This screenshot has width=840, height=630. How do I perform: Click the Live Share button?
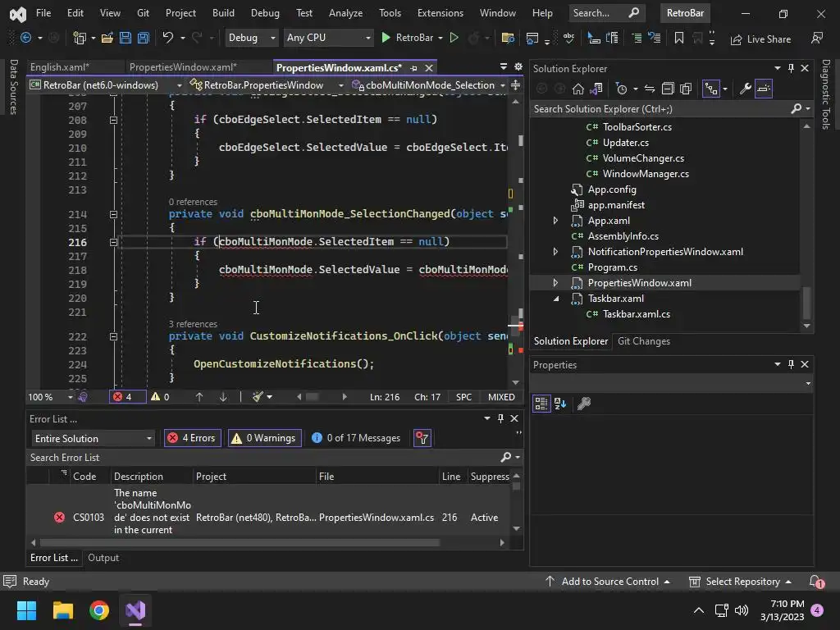point(760,39)
